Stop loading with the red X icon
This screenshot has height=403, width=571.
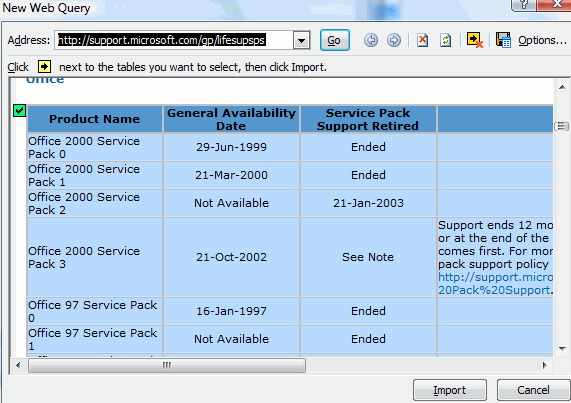pyautogui.click(x=422, y=40)
